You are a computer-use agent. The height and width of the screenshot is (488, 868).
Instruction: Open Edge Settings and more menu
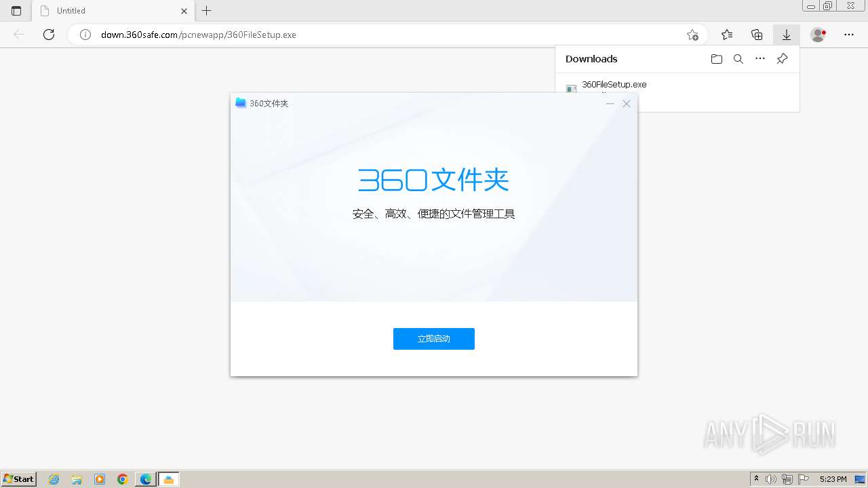(849, 35)
